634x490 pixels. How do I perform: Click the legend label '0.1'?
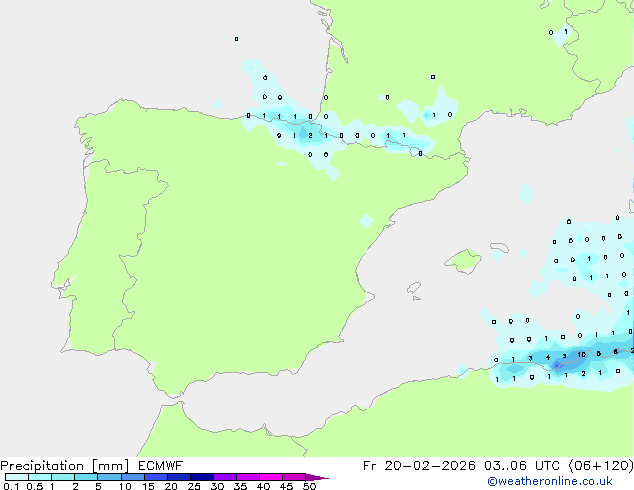pyautogui.click(x=11, y=486)
